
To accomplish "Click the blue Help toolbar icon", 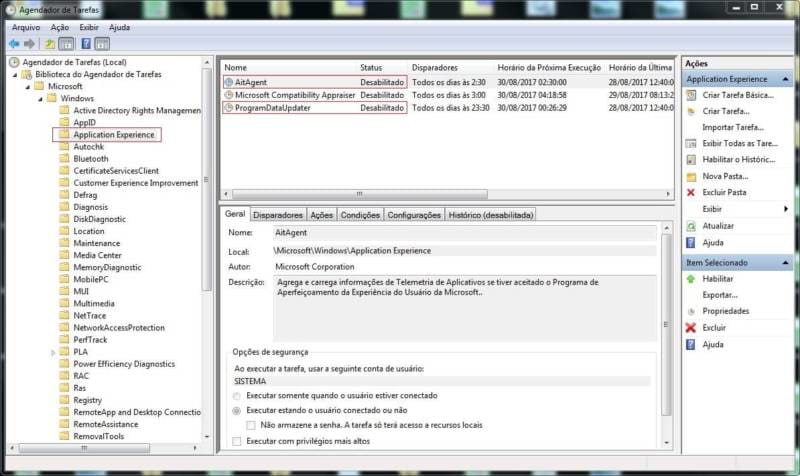I will 86,44.
